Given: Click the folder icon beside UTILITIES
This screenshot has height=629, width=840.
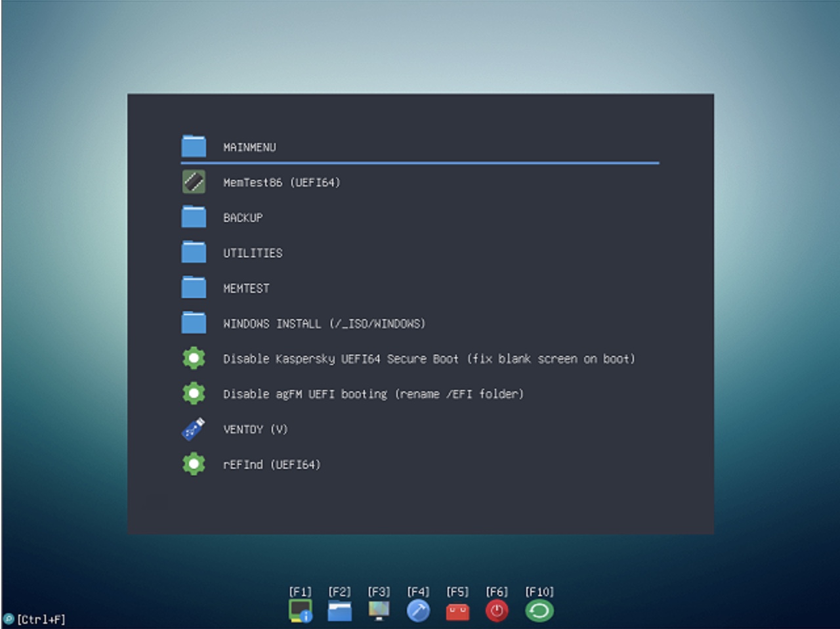Looking at the screenshot, I should pos(194,252).
